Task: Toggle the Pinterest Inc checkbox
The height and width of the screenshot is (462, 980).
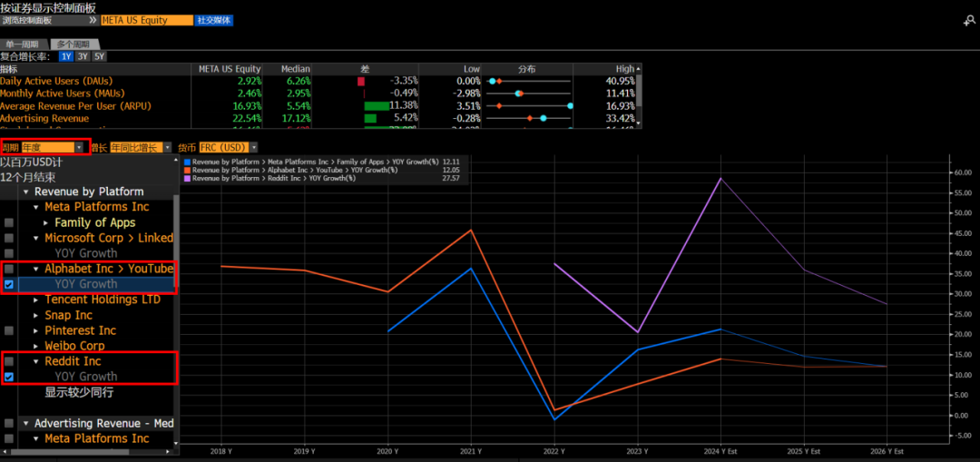Action: (x=9, y=330)
